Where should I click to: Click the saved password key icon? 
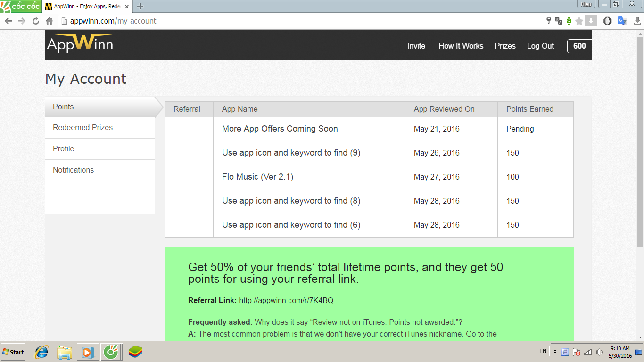click(548, 21)
